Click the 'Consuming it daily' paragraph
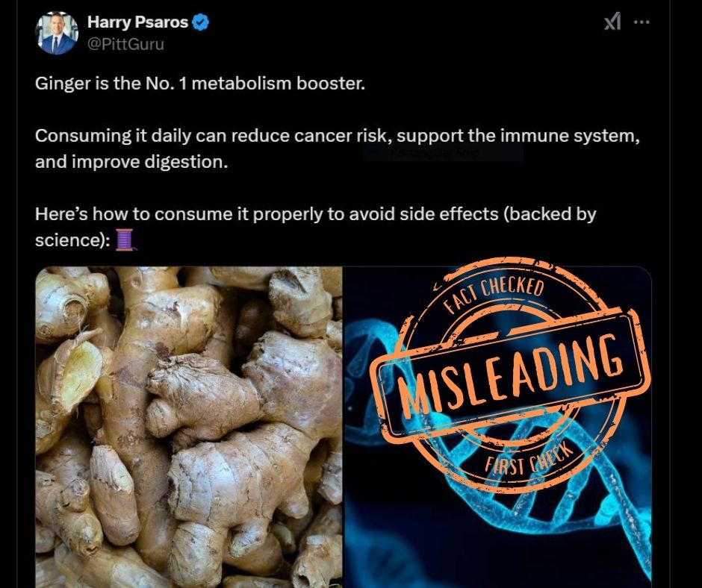This screenshot has height=588, width=702. (x=338, y=148)
